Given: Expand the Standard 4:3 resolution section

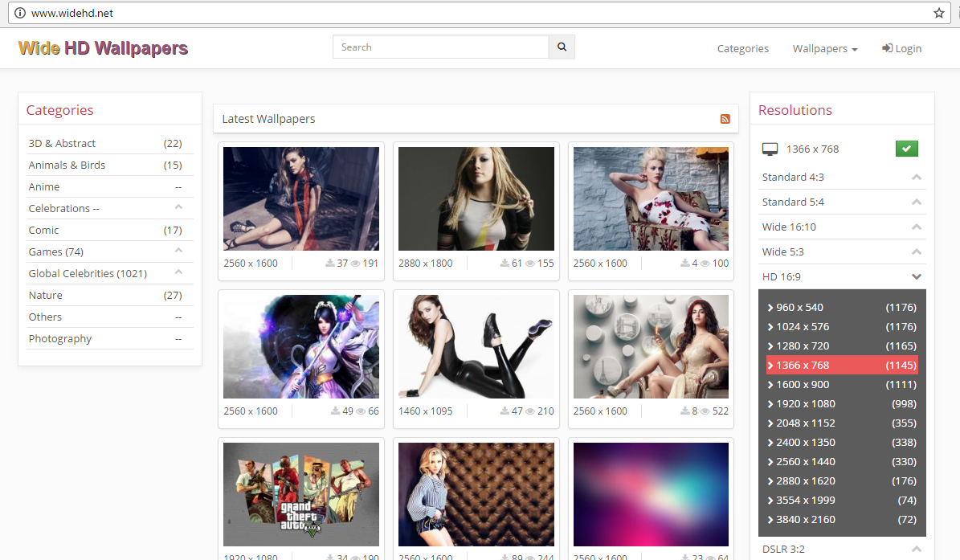Looking at the screenshot, I should [x=841, y=177].
